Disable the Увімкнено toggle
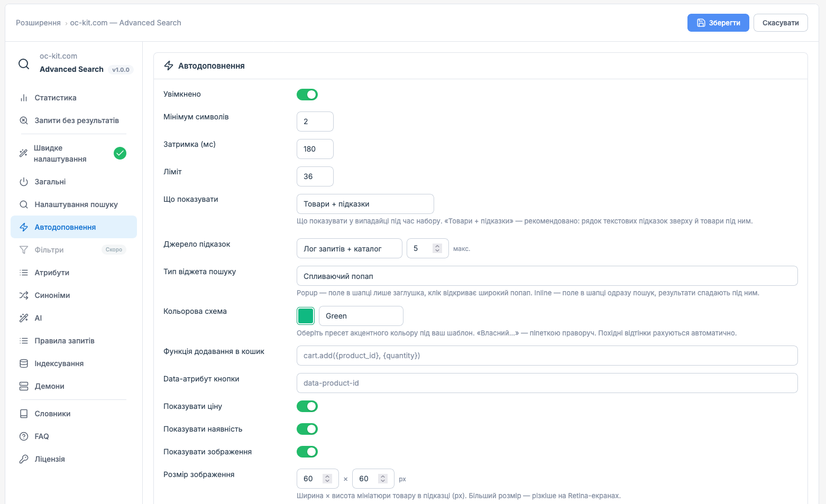Viewport: 826px width, 504px height. click(x=307, y=95)
